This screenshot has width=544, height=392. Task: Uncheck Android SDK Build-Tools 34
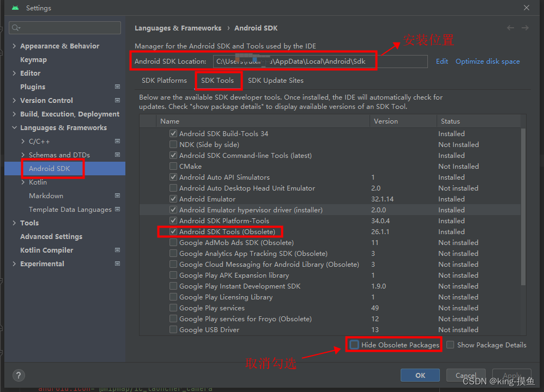tap(173, 133)
